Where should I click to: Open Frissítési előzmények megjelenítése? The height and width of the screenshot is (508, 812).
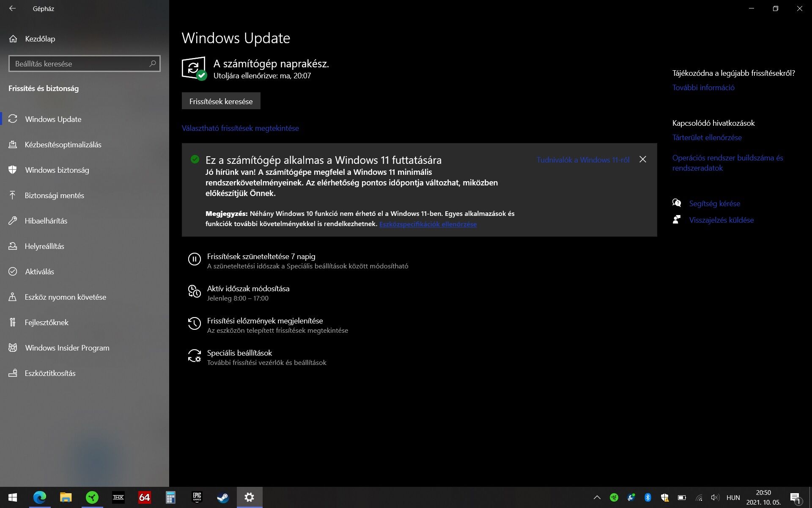point(265,321)
